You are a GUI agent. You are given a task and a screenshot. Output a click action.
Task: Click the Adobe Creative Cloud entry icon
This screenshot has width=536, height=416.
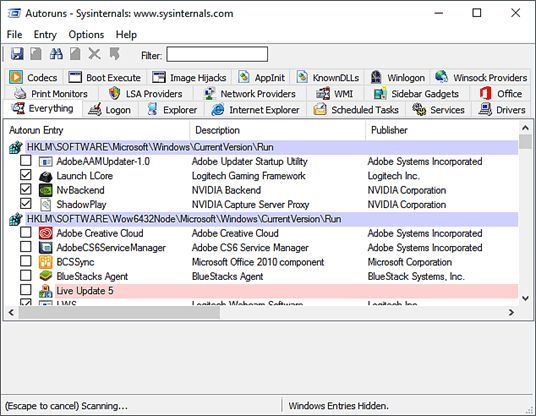[45, 233]
